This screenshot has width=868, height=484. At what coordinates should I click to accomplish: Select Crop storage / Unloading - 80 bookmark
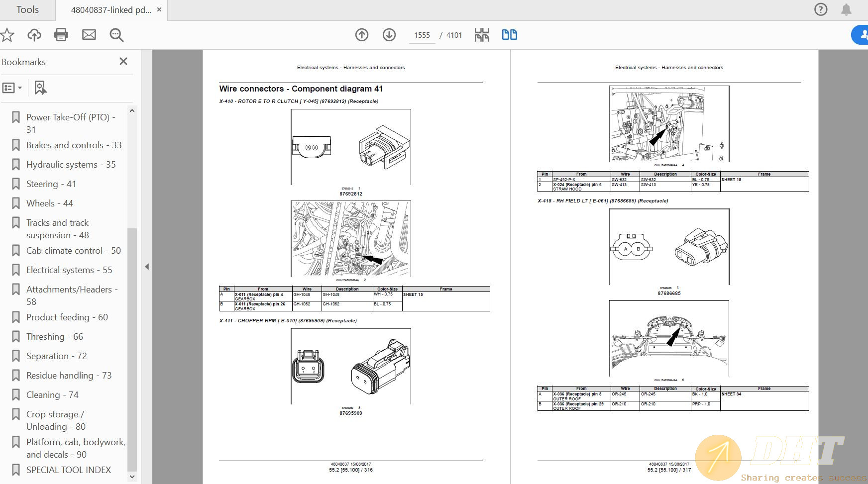[56, 420]
